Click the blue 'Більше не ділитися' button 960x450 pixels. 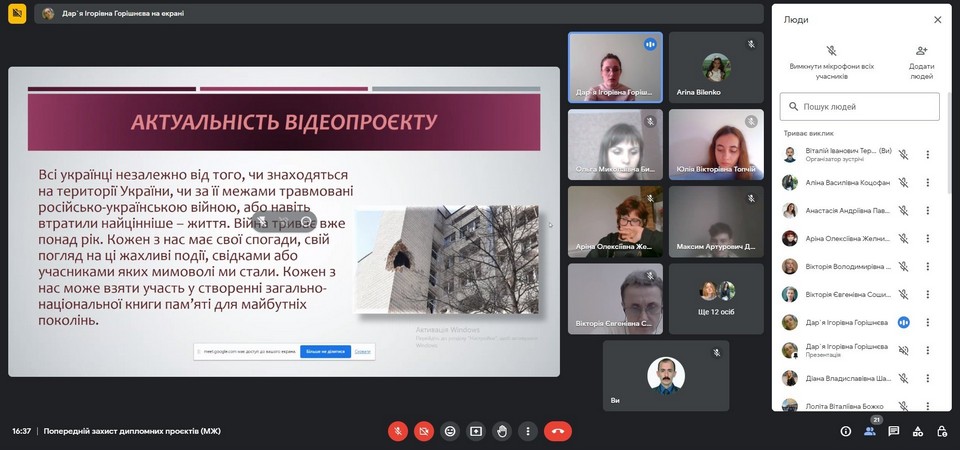point(325,351)
